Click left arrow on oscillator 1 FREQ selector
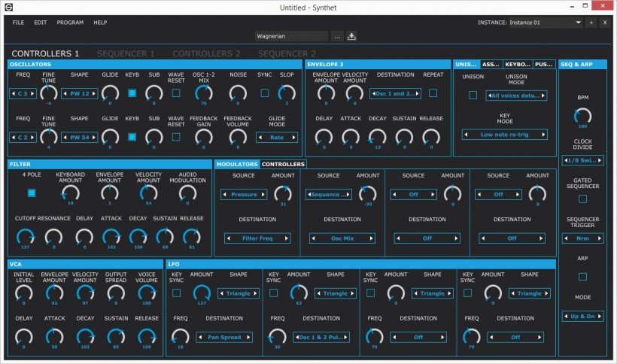The height and width of the screenshot is (364, 617). 14,94
